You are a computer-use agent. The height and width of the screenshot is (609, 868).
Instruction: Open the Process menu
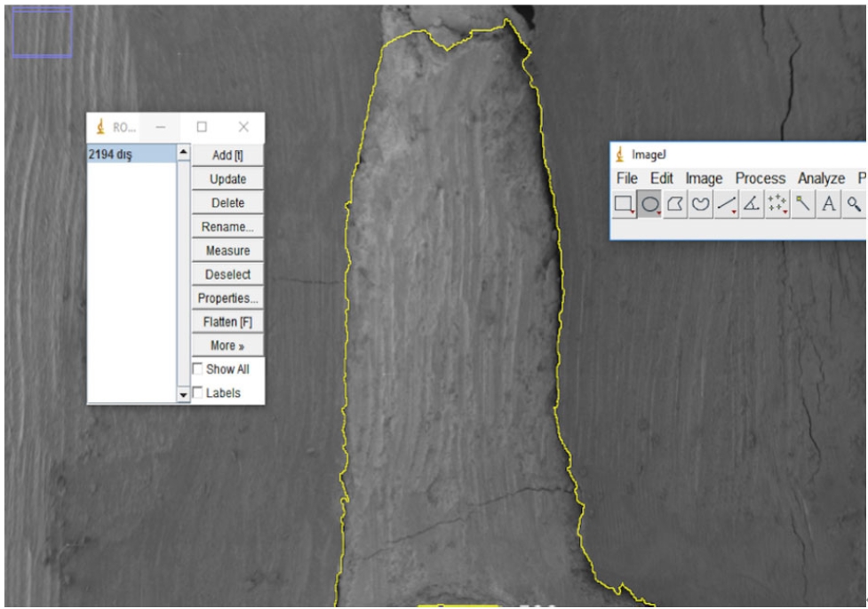tap(760, 178)
